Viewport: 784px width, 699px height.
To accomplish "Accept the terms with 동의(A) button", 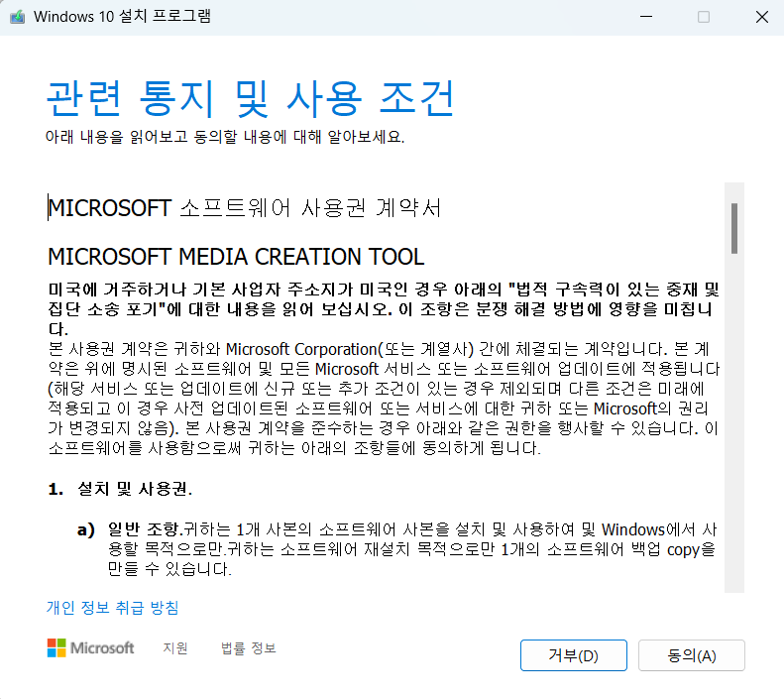I will (692, 655).
